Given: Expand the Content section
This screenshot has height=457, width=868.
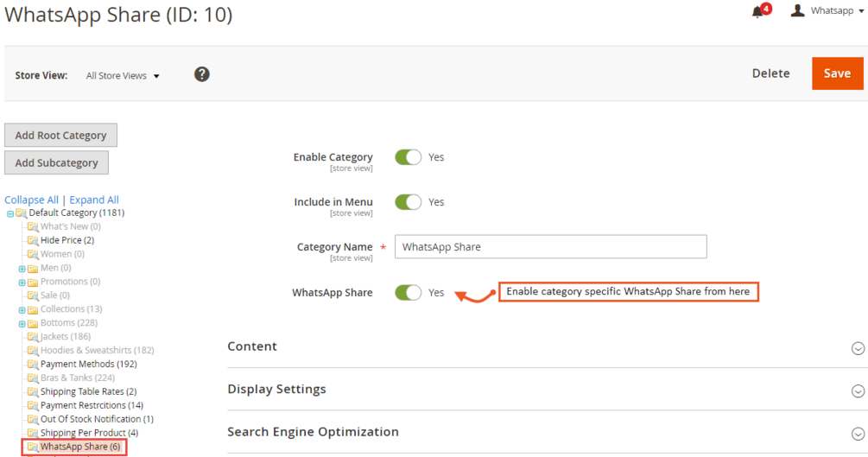Looking at the screenshot, I should tap(547, 346).
